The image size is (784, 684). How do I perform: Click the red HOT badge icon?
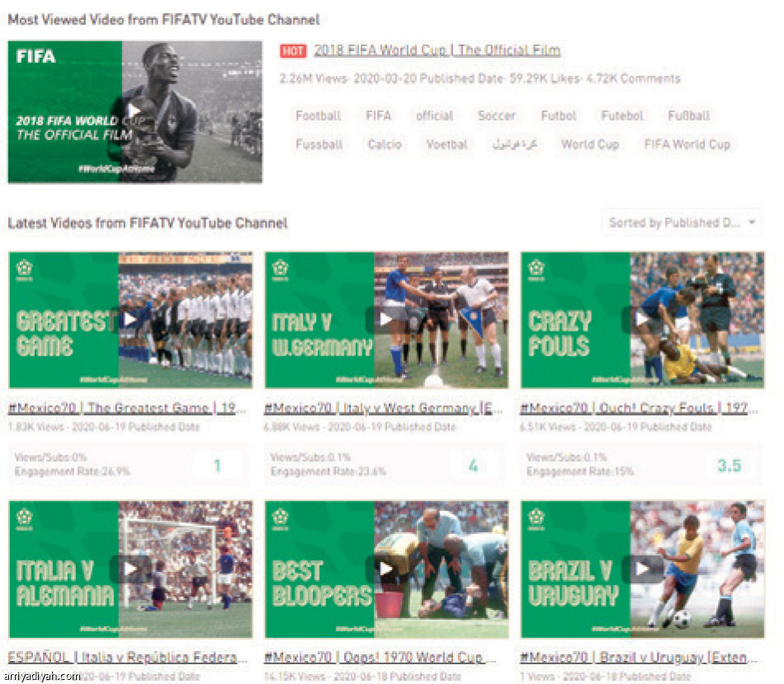click(292, 51)
